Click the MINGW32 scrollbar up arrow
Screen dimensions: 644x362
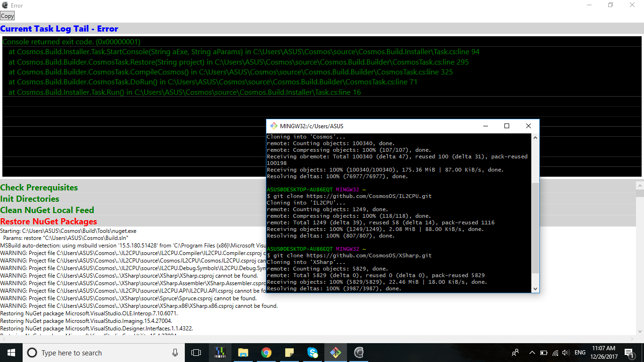click(535, 138)
